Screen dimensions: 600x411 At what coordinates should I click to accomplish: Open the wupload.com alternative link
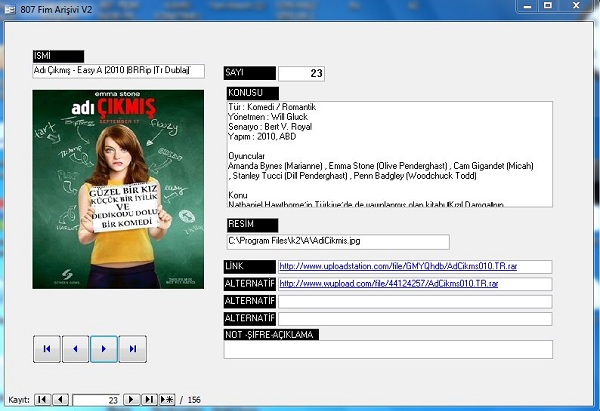(x=389, y=284)
